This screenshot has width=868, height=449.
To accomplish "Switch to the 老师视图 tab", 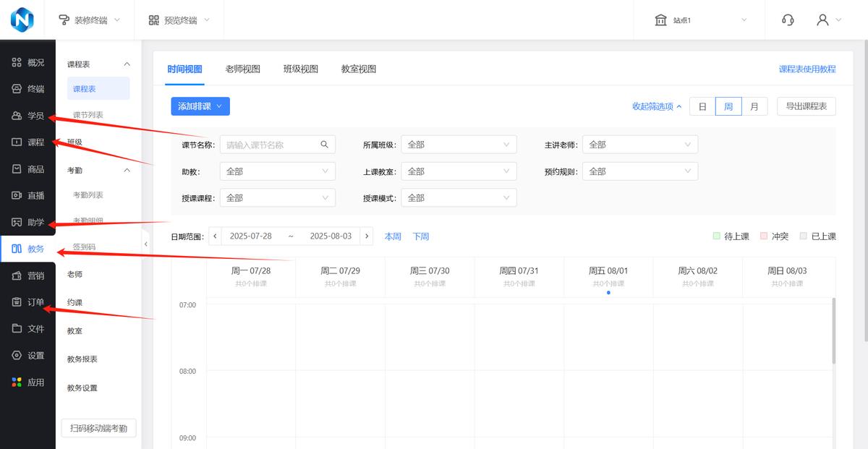I will click(244, 68).
